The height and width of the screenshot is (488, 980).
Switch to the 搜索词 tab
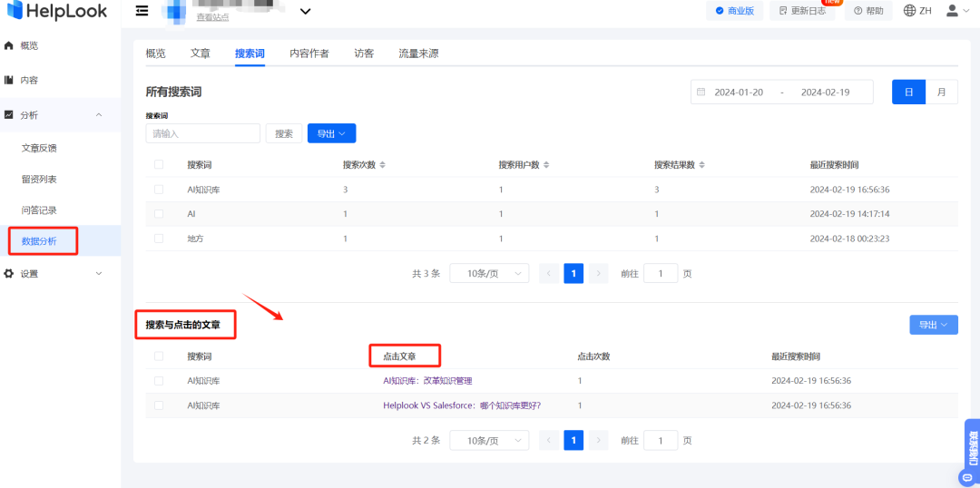(250, 54)
